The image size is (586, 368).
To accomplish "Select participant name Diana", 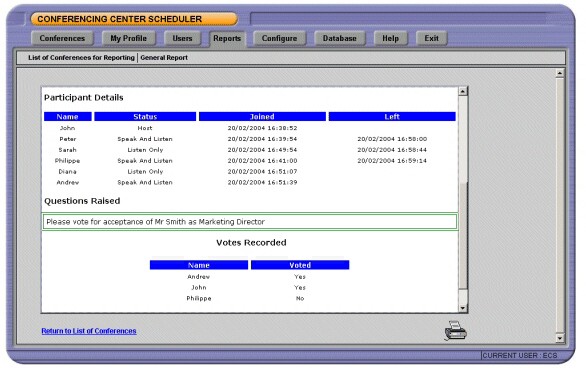I will [68, 171].
